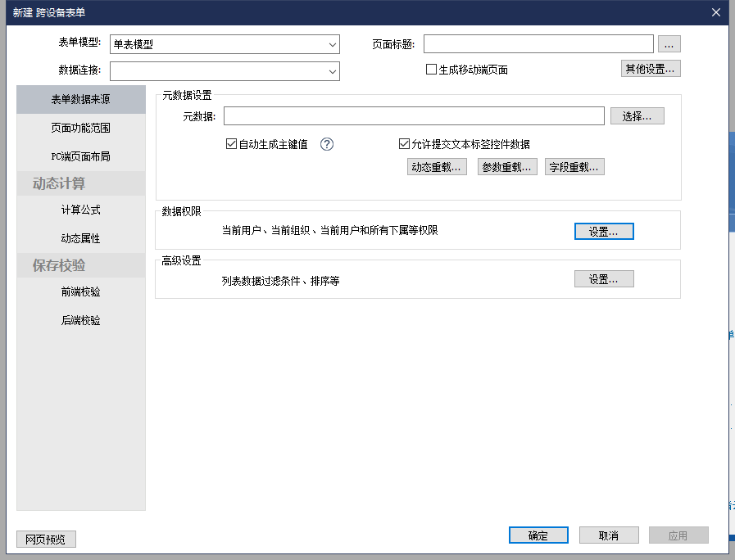Click the help question mark icon
The image size is (735, 560).
tap(327, 144)
